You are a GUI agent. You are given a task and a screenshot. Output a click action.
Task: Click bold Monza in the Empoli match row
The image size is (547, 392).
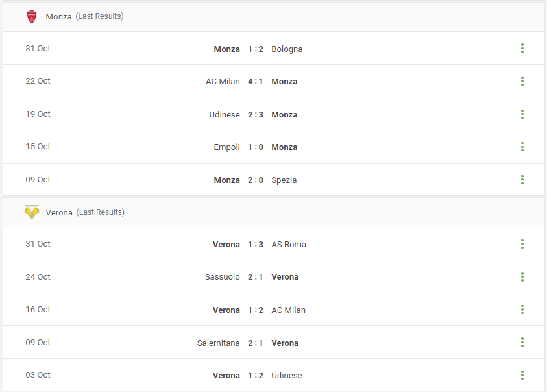284,147
